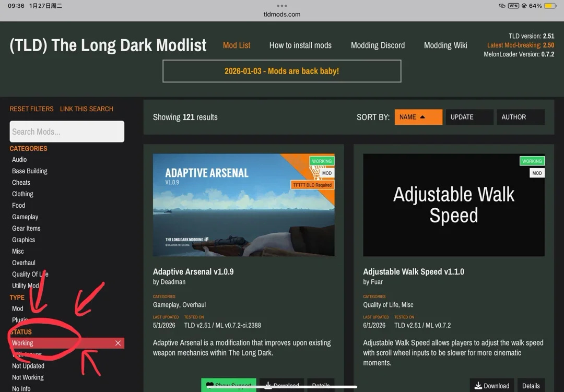Select the Working status filter

coord(67,343)
